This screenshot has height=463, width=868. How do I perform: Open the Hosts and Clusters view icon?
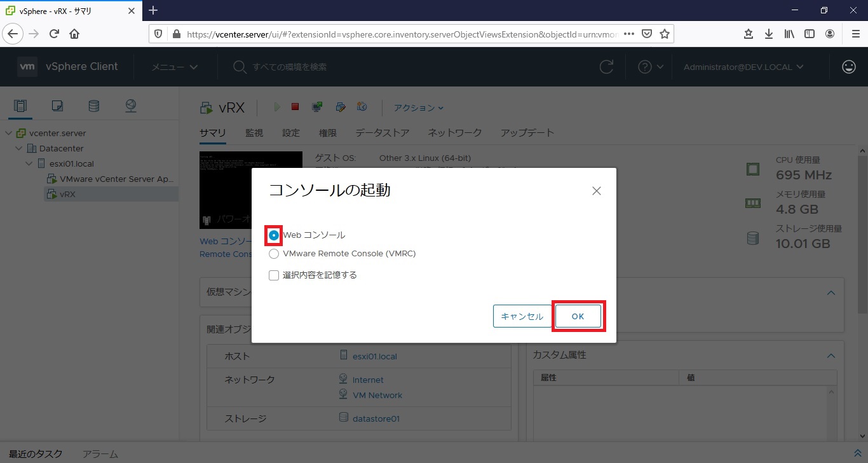[x=20, y=106]
